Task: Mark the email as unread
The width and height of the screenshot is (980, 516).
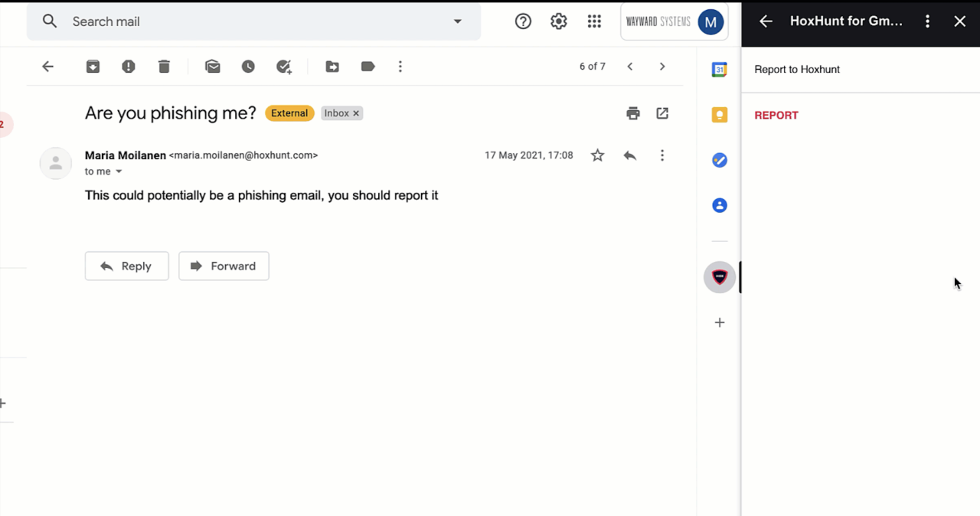Action: tap(212, 67)
